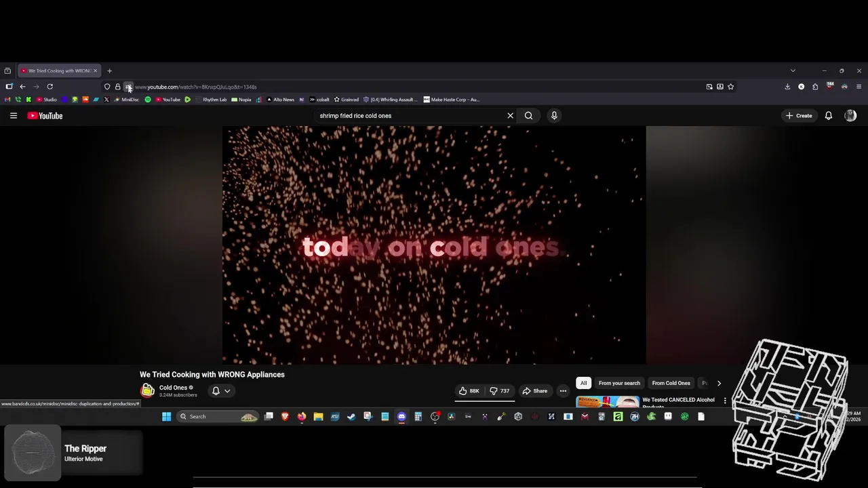View site lock connection info

[117, 87]
